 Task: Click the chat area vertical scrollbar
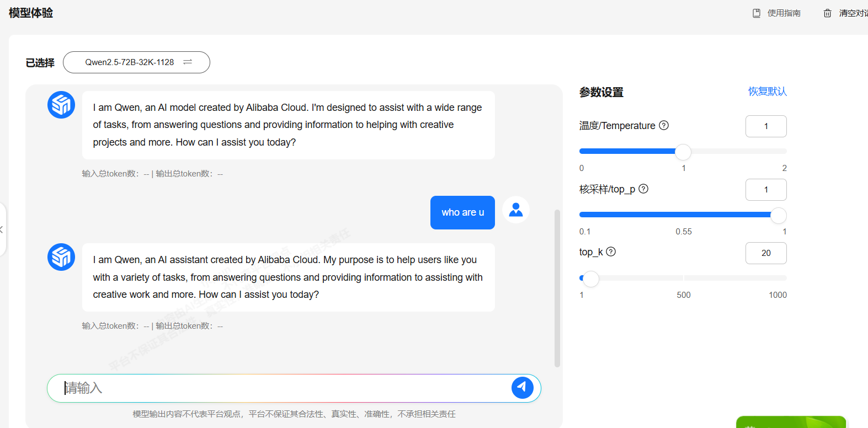coord(557,288)
